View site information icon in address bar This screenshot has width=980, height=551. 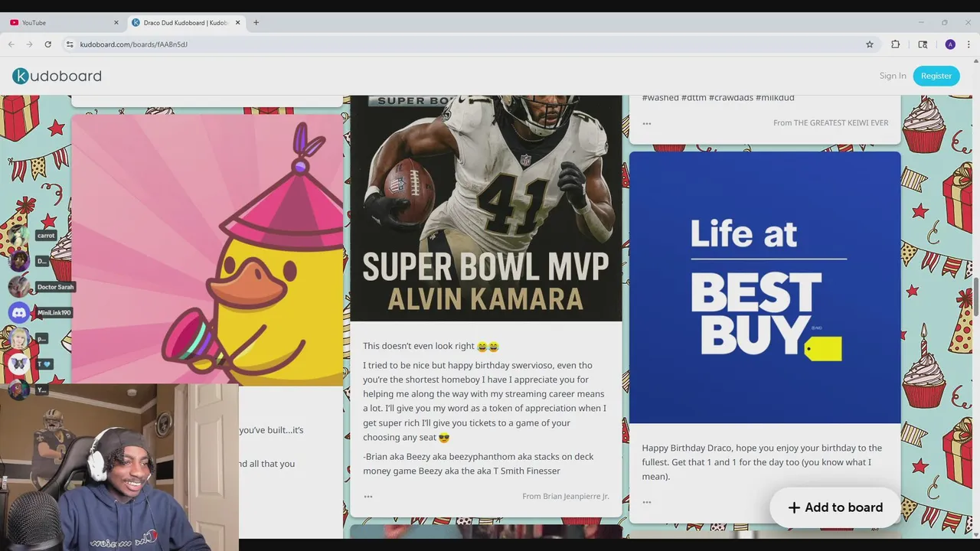70,44
